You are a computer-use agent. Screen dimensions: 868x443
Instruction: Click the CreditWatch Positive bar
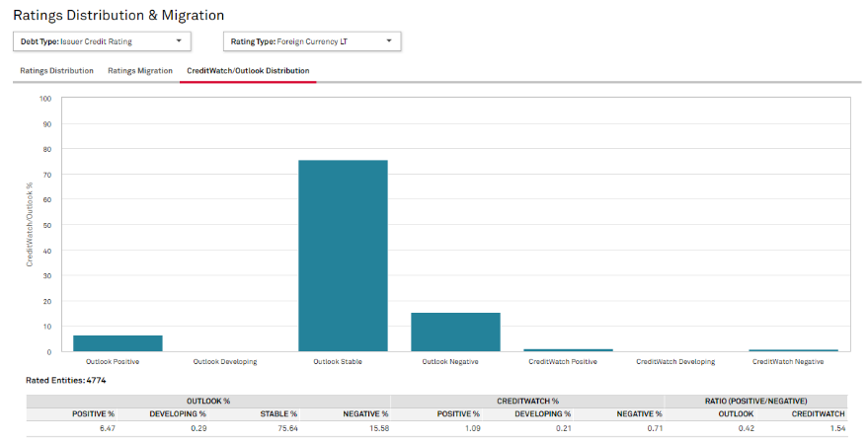coord(568,349)
